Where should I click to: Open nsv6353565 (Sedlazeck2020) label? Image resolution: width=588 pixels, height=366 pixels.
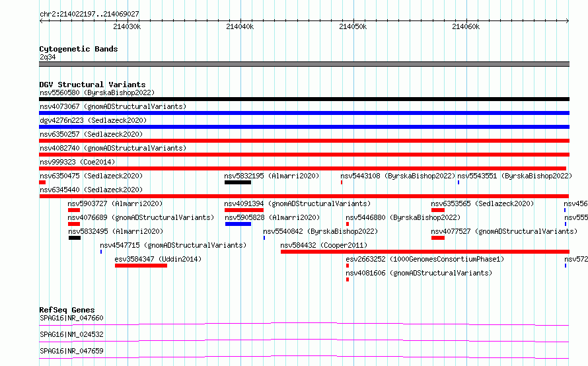(x=482, y=203)
